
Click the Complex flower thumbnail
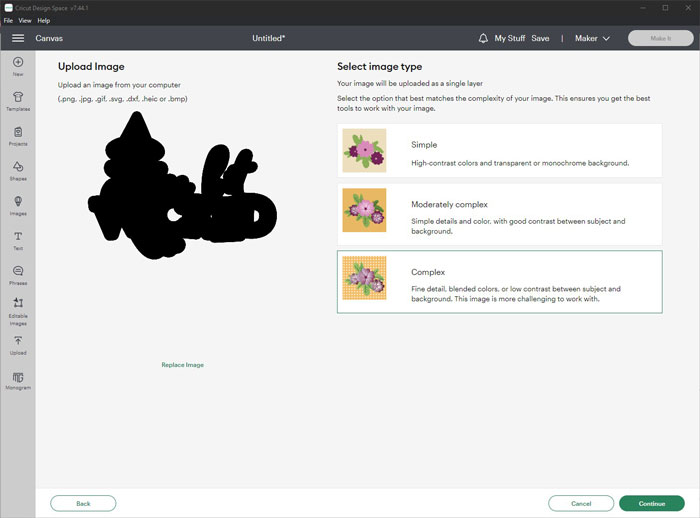(x=364, y=278)
